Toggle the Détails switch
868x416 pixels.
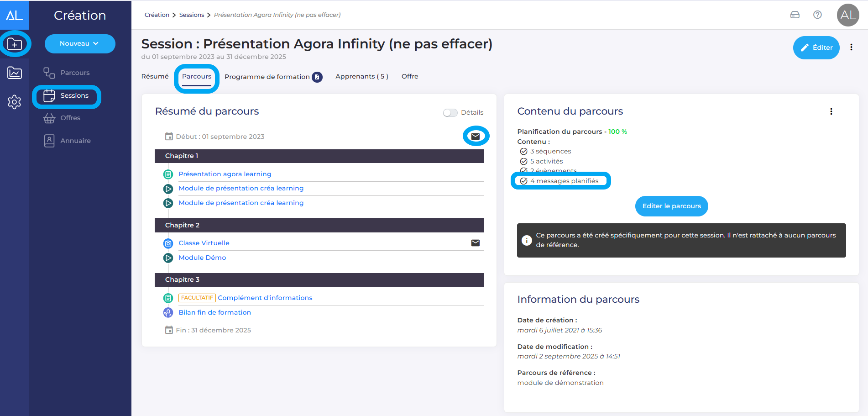(450, 113)
